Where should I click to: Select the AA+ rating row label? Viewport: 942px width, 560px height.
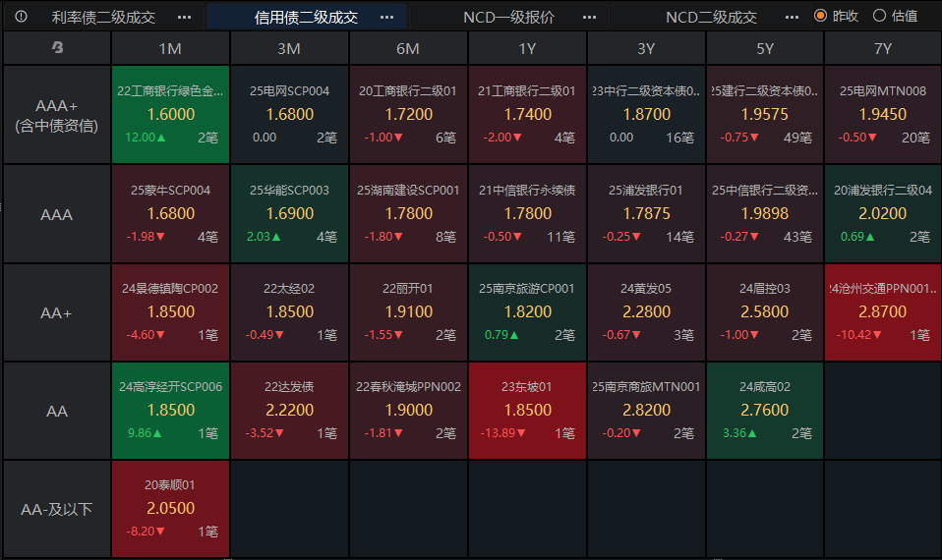point(57,312)
